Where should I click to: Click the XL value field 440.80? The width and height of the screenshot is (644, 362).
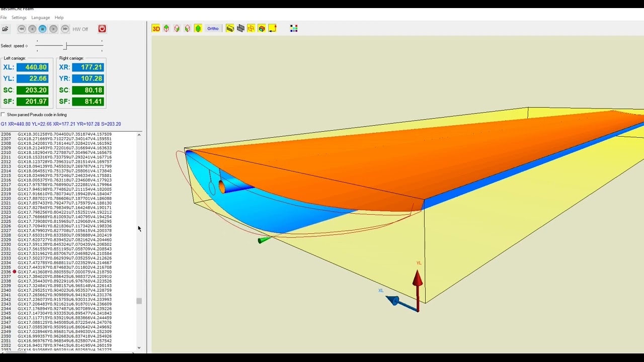(33, 67)
